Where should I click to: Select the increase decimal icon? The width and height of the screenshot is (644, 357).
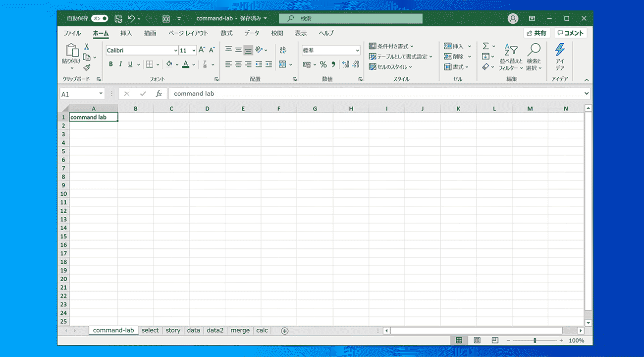point(347,64)
